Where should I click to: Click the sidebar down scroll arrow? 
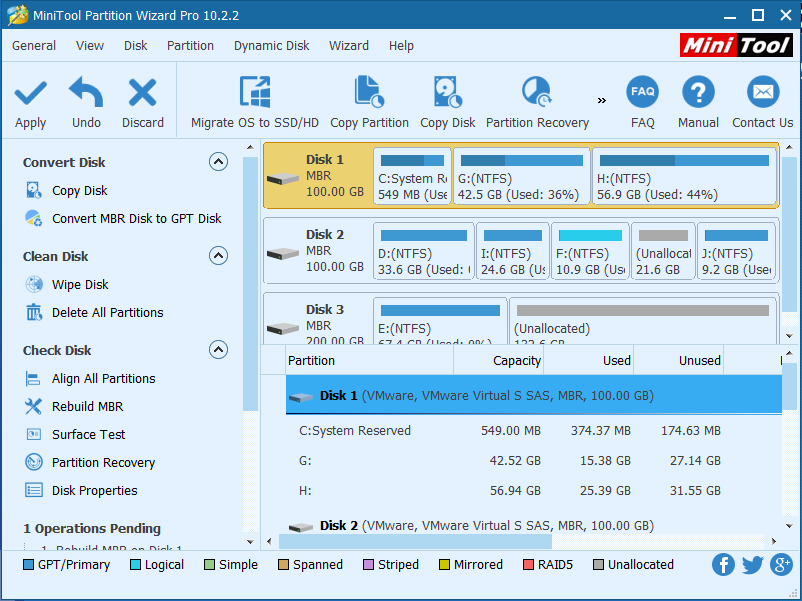tap(250, 542)
